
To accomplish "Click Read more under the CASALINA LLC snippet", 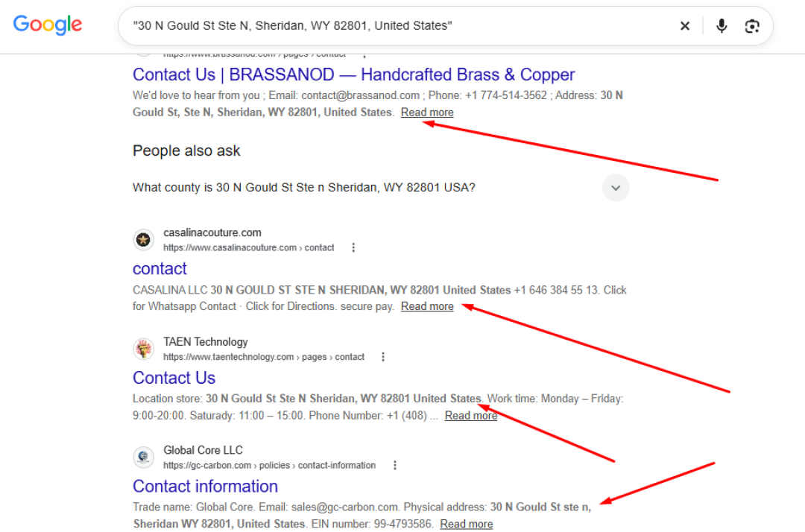I will click(x=427, y=306).
